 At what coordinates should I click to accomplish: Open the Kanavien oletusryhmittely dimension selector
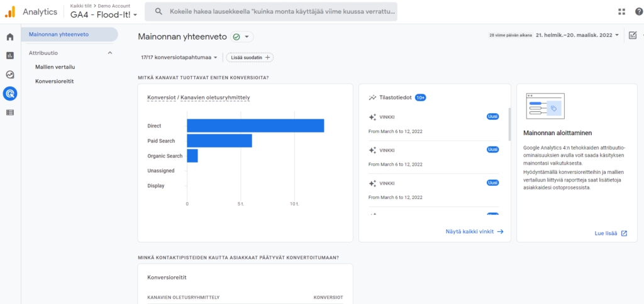(x=215, y=97)
